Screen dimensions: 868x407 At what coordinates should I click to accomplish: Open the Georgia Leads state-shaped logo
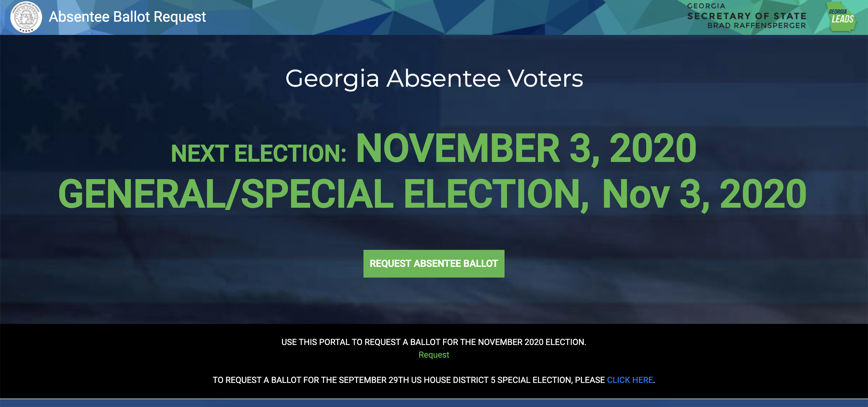841,17
